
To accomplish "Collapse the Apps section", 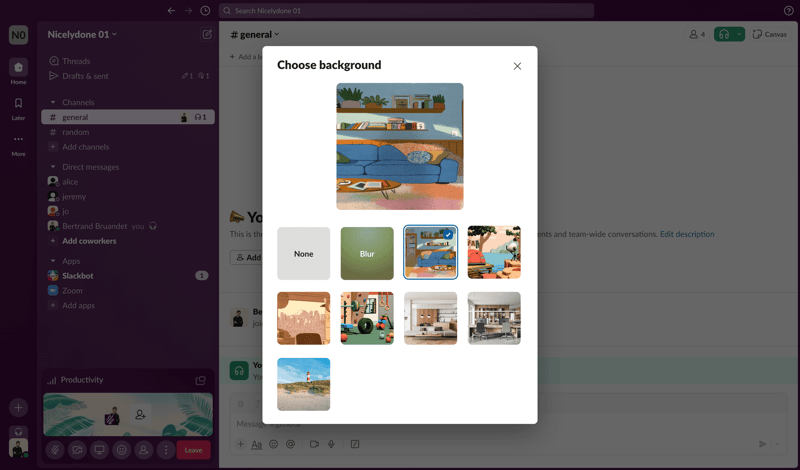I will tap(53, 261).
